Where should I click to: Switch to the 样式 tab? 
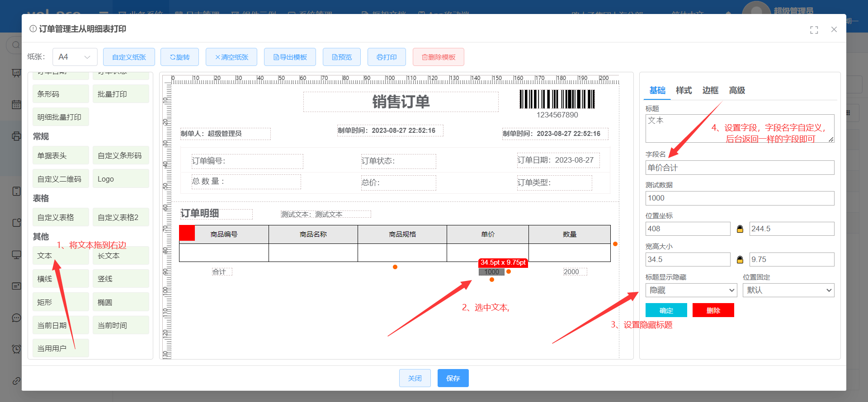(684, 90)
